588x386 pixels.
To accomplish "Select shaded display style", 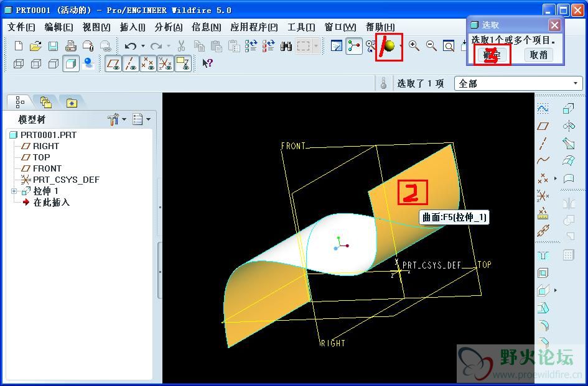I will [x=70, y=63].
